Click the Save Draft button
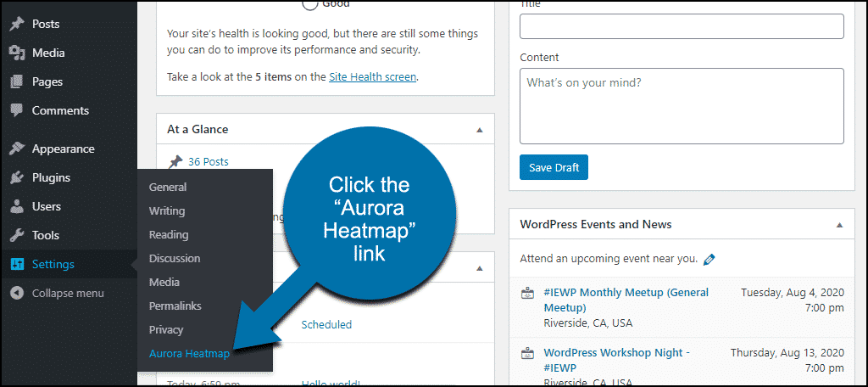Image resolution: width=868 pixels, height=387 pixels. 554,167
